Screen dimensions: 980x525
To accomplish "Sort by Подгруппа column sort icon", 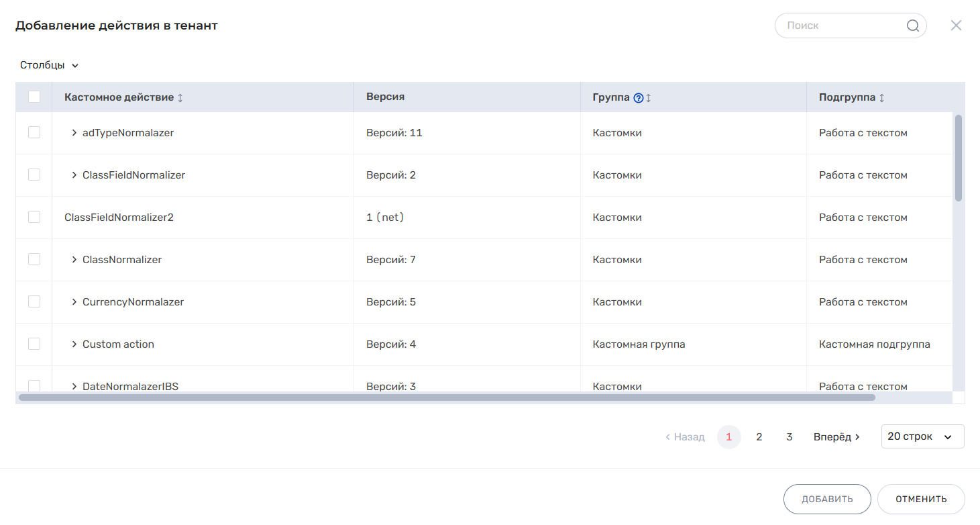I will [x=882, y=98].
